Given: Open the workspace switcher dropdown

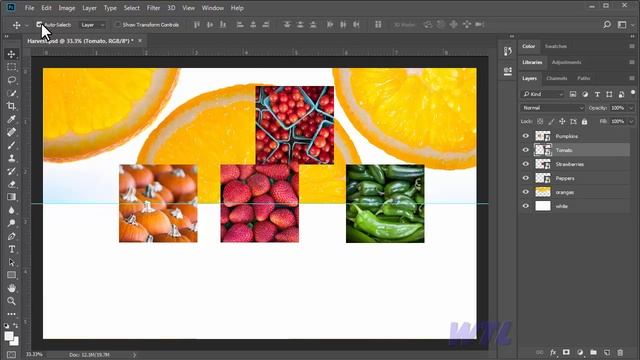Looking at the screenshot, I should tap(624, 25).
